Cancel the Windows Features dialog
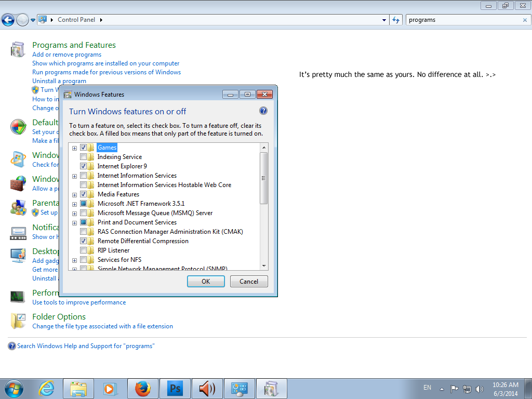Screen dimensions: 532x399 pos(249,281)
